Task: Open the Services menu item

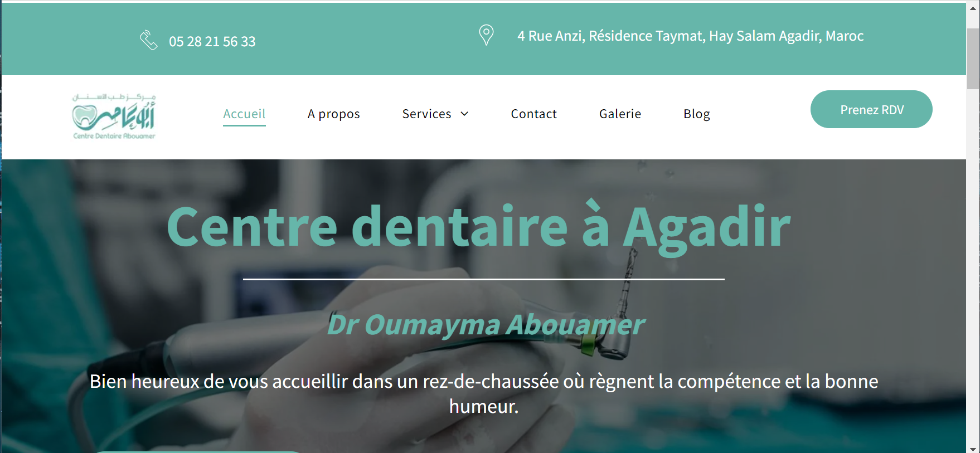Action: pos(426,114)
